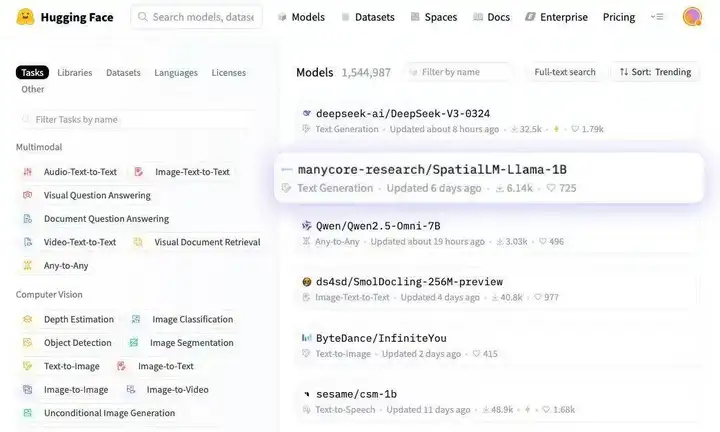Image resolution: width=720 pixels, height=432 pixels.
Task: Open the Models navigation item
Action: pyautogui.click(x=302, y=17)
